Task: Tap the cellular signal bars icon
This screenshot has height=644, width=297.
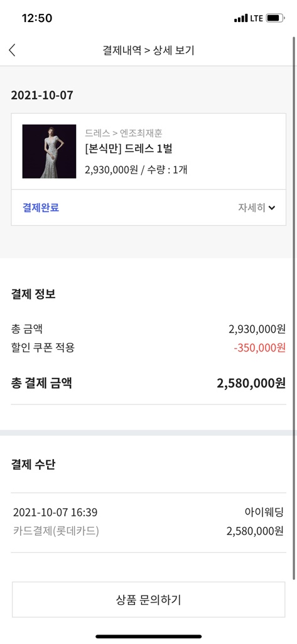Action: tap(240, 18)
